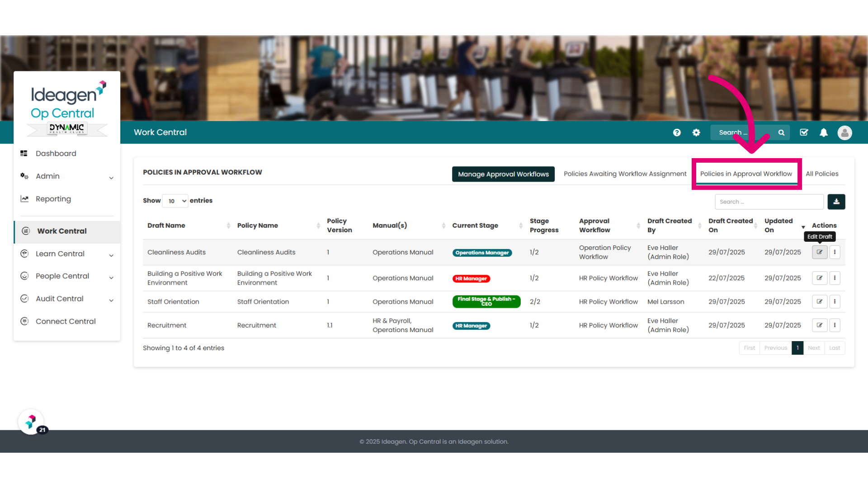This screenshot has height=488, width=868.
Task: Click the Operations Manager stage badge
Action: pos(482,253)
